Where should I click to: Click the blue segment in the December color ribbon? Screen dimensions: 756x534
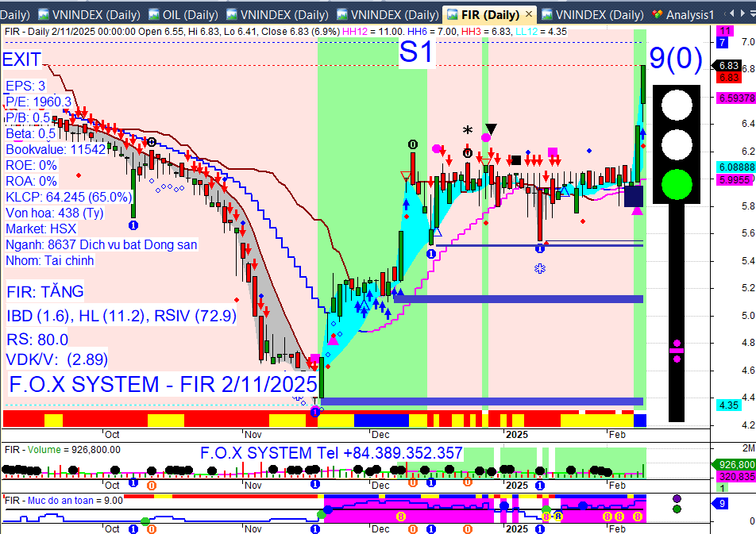381,421
